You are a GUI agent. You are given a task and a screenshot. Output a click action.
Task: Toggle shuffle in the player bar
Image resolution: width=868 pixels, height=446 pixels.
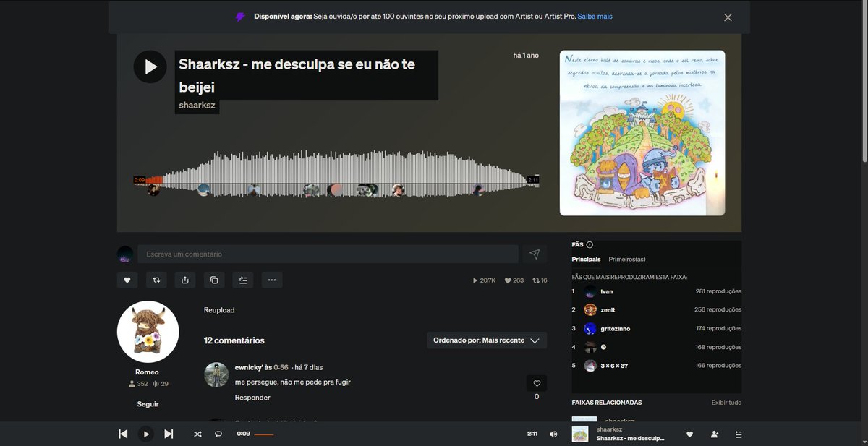click(197, 434)
